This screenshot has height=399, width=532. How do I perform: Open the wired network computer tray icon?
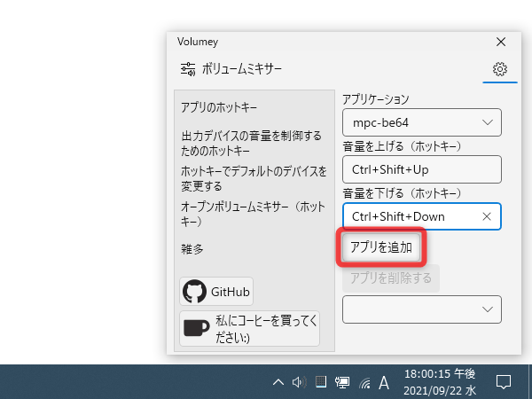point(342,382)
